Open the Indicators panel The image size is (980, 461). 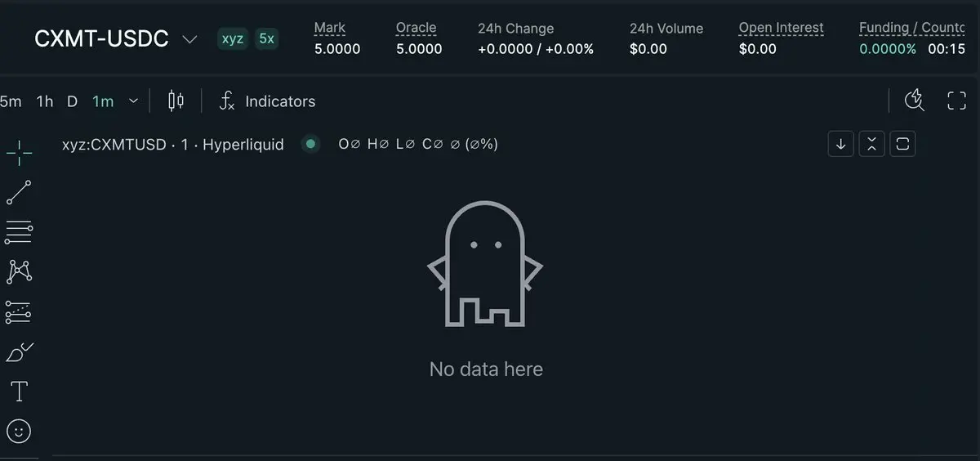point(266,101)
